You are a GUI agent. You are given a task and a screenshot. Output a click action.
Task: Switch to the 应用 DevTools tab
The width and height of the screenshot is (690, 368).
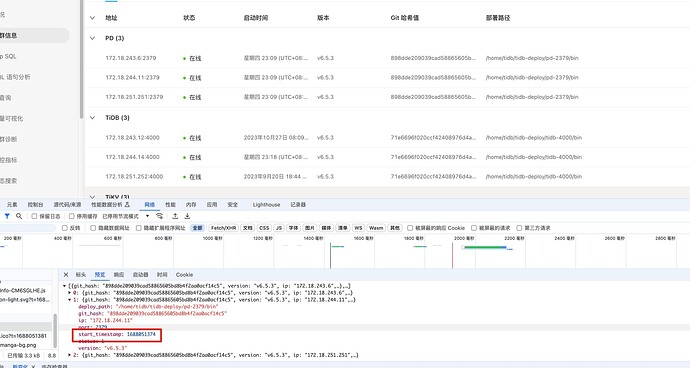(212, 205)
